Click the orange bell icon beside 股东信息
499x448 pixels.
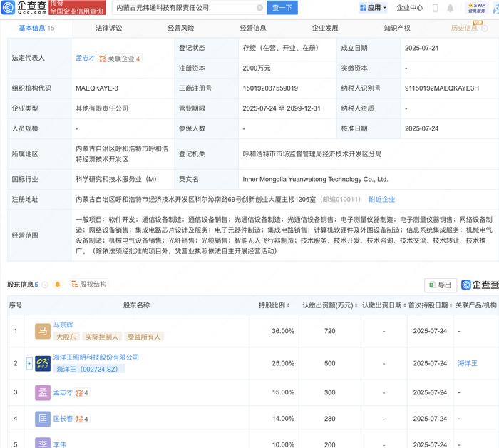point(57,285)
